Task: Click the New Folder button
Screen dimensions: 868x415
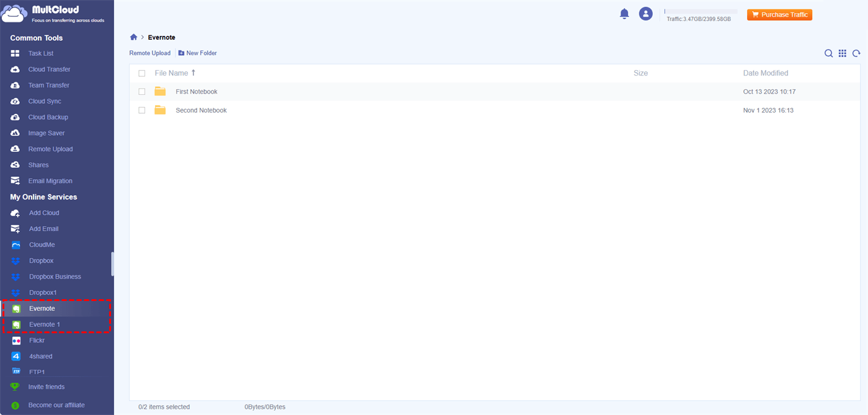Action: pyautogui.click(x=198, y=53)
